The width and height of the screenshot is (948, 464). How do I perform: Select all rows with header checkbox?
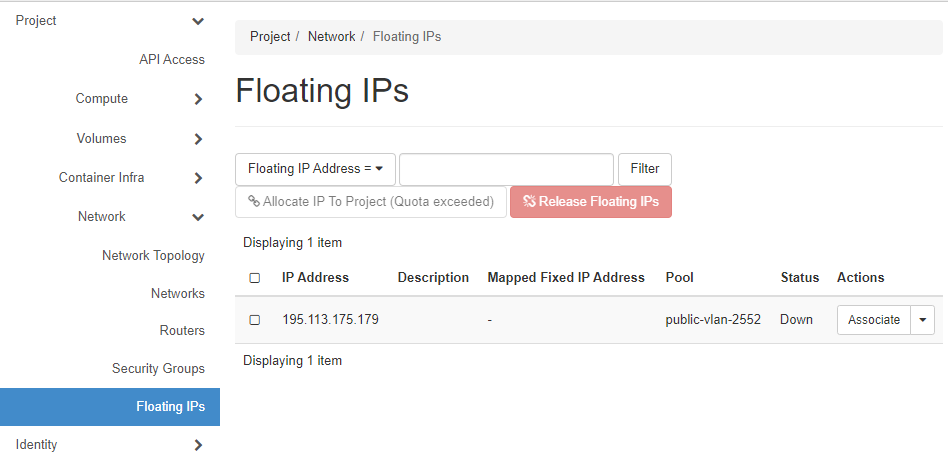254,278
